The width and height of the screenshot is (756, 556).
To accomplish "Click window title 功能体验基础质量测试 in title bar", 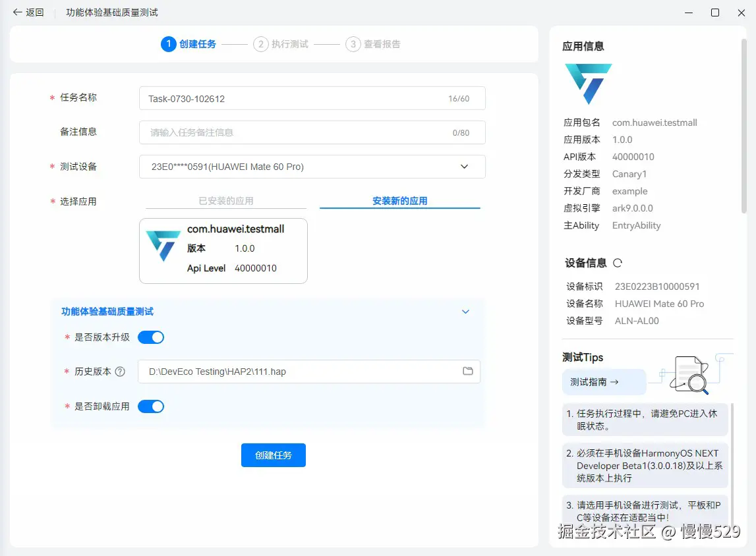I will (112, 13).
